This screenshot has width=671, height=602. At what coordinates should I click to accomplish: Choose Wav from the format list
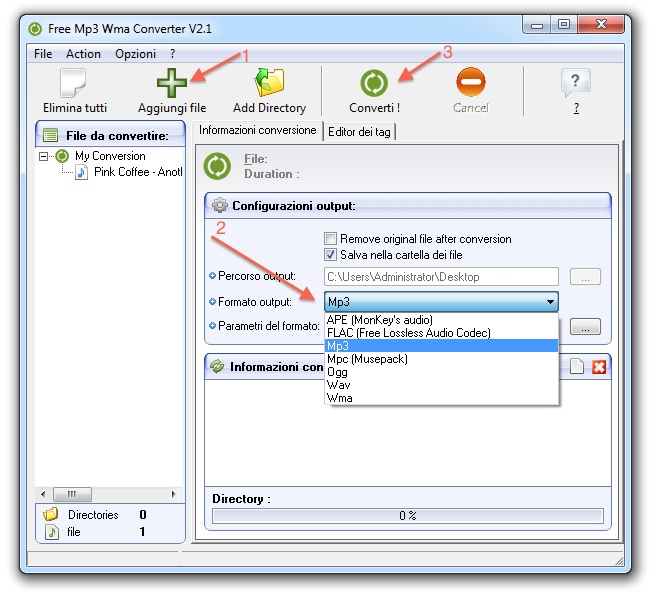(442, 385)
